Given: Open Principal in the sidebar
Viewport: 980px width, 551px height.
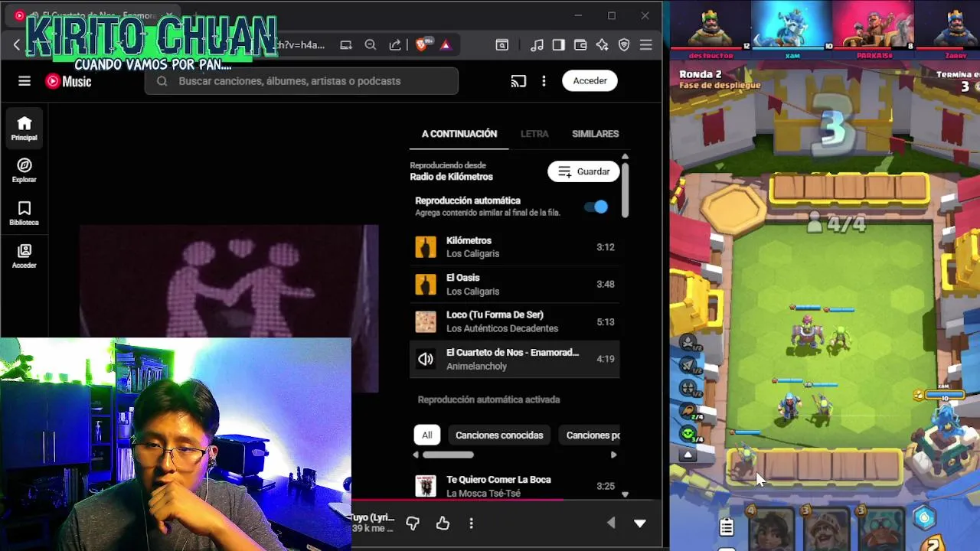Looking at the screenshot, I should coord(24,129).
